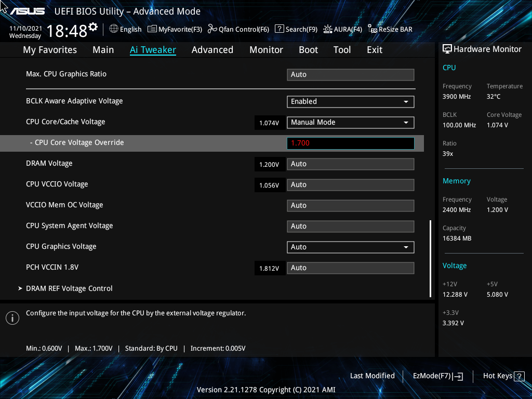Select the CPU Core Voltage Override row label

click(x=77, y=142)
